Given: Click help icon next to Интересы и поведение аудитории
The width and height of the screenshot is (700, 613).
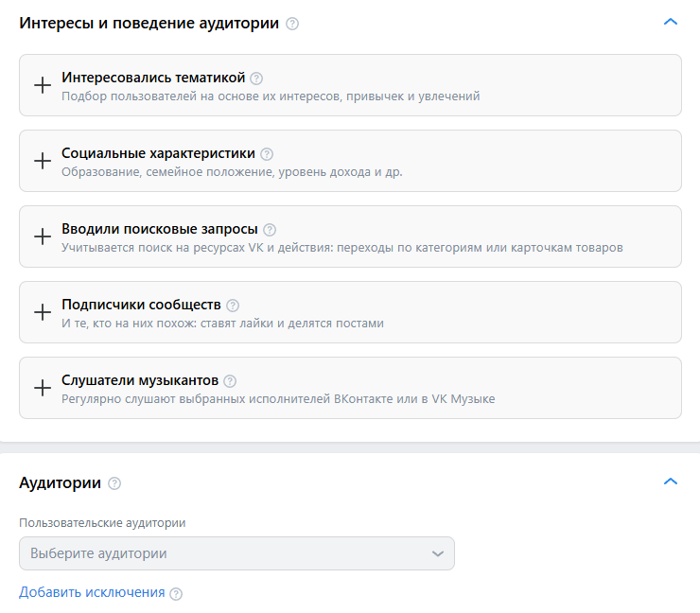Looking at the screenshot, I should click(292, 24).
